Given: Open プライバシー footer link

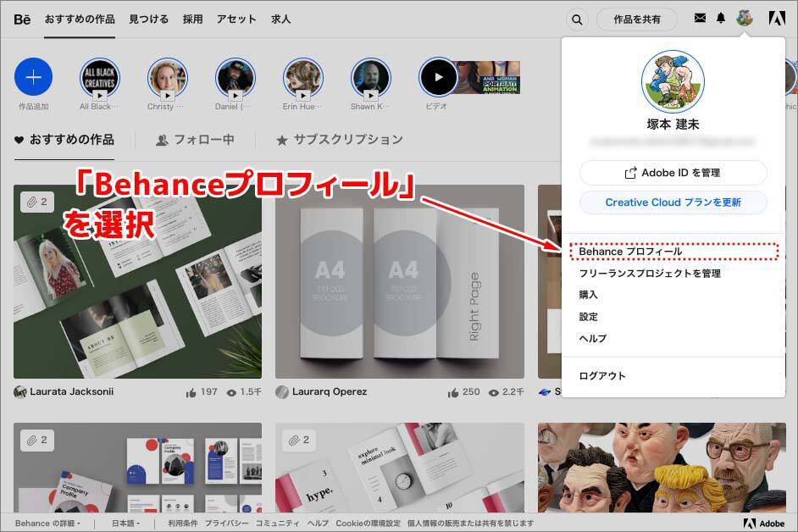Looking at the screenshot, I should (227, 524).
